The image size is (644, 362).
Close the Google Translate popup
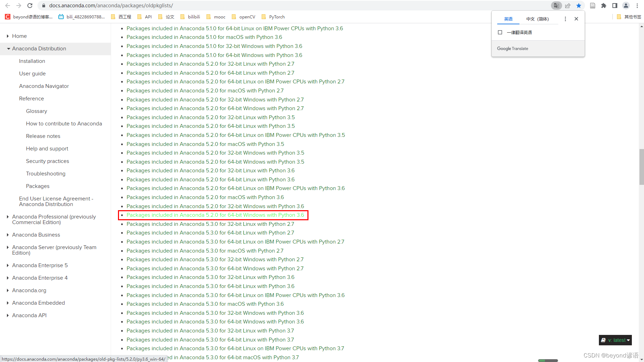[x=576, y=19]
